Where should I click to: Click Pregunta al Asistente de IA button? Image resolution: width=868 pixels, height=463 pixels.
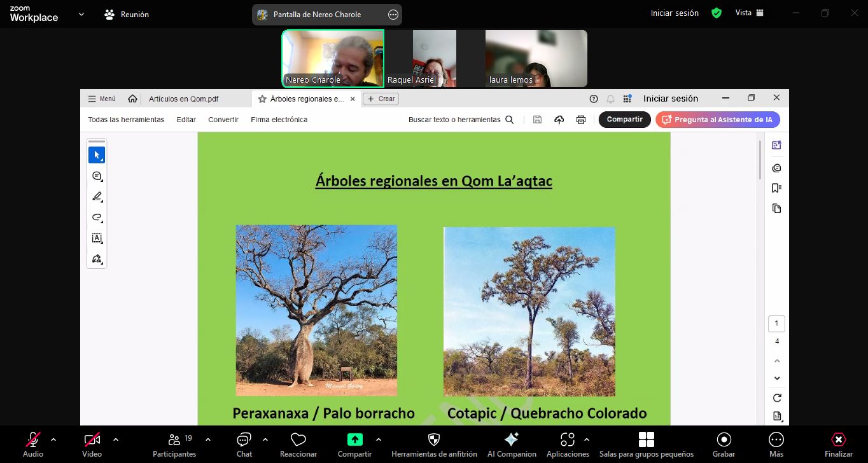coord(717,120)
